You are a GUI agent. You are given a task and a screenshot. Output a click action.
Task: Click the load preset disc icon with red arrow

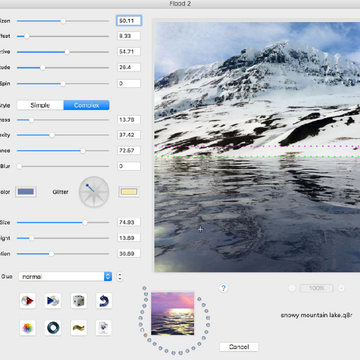click(28, 301)
